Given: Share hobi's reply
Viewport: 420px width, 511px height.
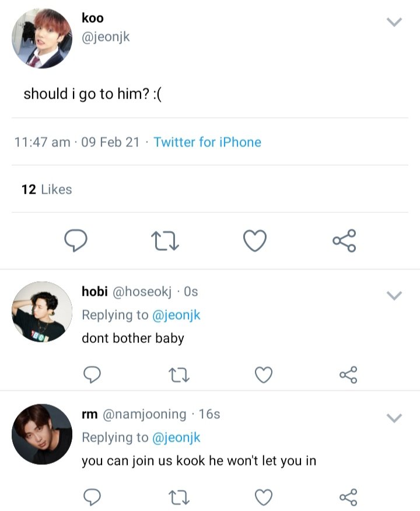Looking at the screenshot, I should click(x=348, y=374).
